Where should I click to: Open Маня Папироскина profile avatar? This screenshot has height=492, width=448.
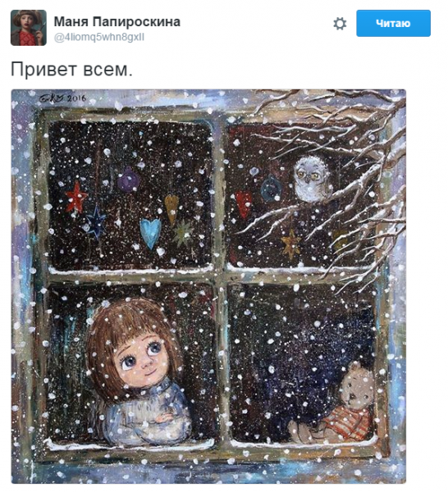click(x=29, y=28)
